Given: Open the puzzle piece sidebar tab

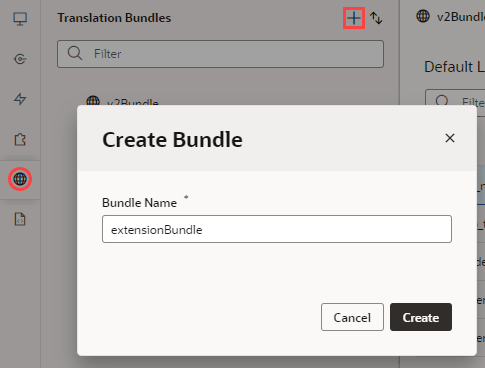Looking at the screenshot, I should click(20, 139).
